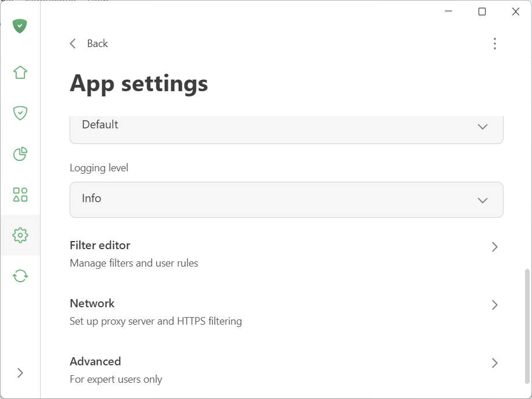The image size is (532, 399).
Task: Open Statistics via the pie chart icon
Action: (x=20, y=154)
